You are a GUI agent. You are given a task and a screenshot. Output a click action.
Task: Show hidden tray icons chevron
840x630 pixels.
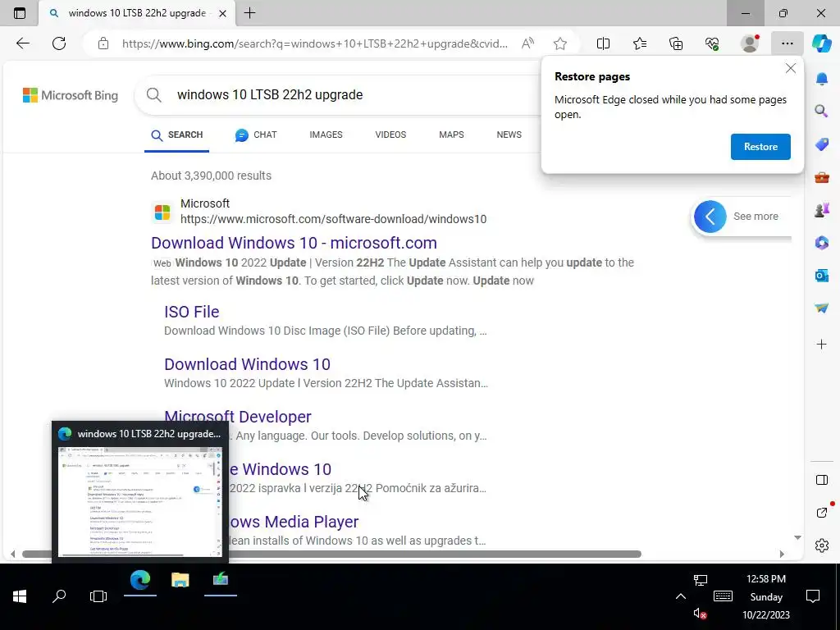[x=680, y=596]
